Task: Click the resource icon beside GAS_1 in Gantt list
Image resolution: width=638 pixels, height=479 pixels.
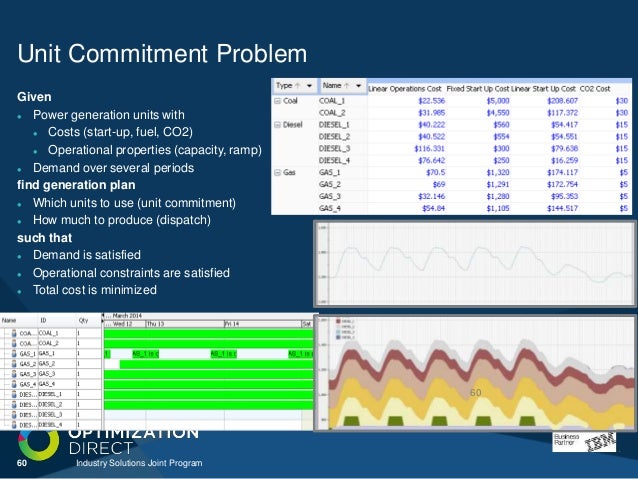Action: [x=14, y=353]
